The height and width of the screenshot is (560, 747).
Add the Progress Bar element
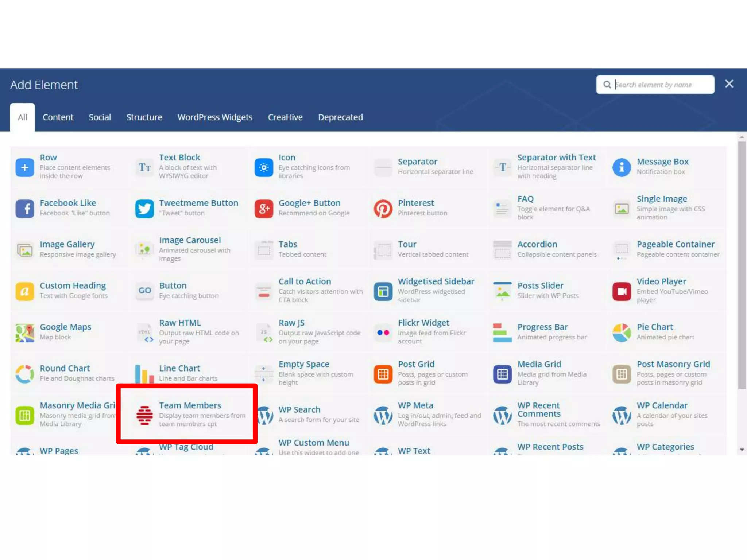(542, 327)
